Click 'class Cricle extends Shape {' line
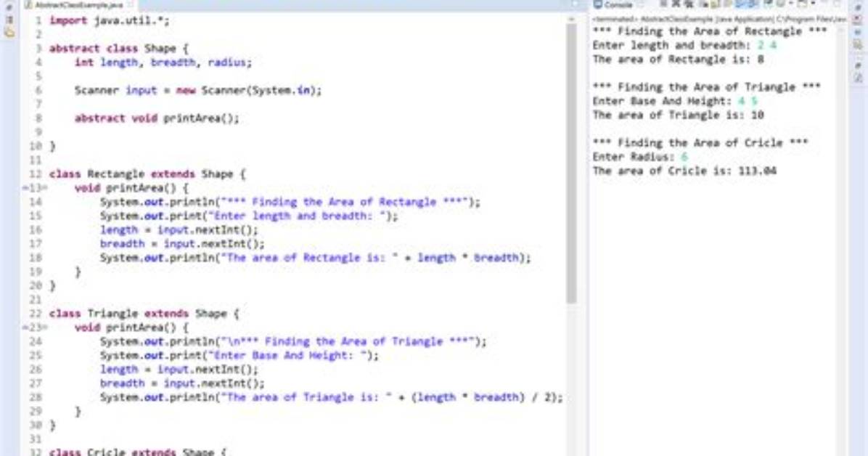This screenshot has height=456, width=868. [x=138, y=452]
